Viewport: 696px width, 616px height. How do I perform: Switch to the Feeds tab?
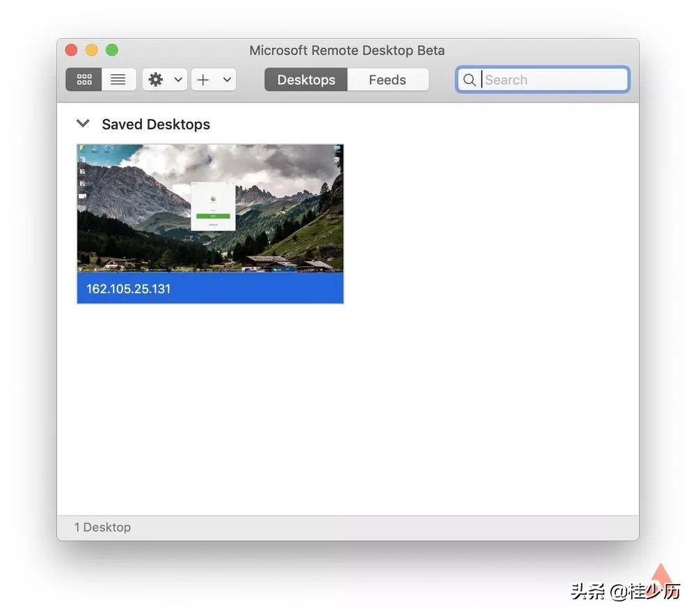[x=388, y=78]
